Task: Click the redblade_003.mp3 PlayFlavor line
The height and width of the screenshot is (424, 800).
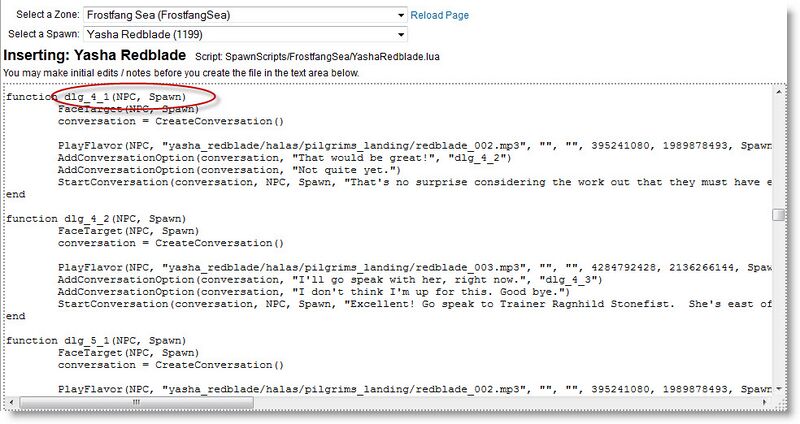Action: tap(414, 268)
